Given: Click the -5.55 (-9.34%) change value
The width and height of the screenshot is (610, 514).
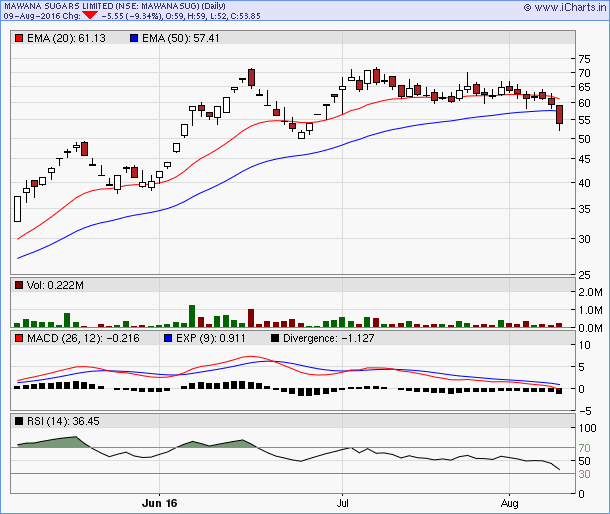Looking at the screenshot, I should pyautogui.click(x=131, y=16).
